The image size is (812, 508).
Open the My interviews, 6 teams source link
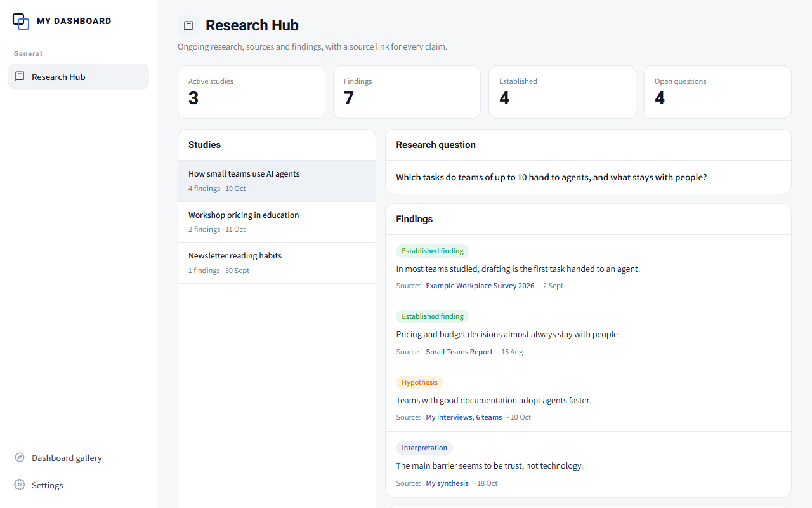pyautogui.click(x=464, y=417)
